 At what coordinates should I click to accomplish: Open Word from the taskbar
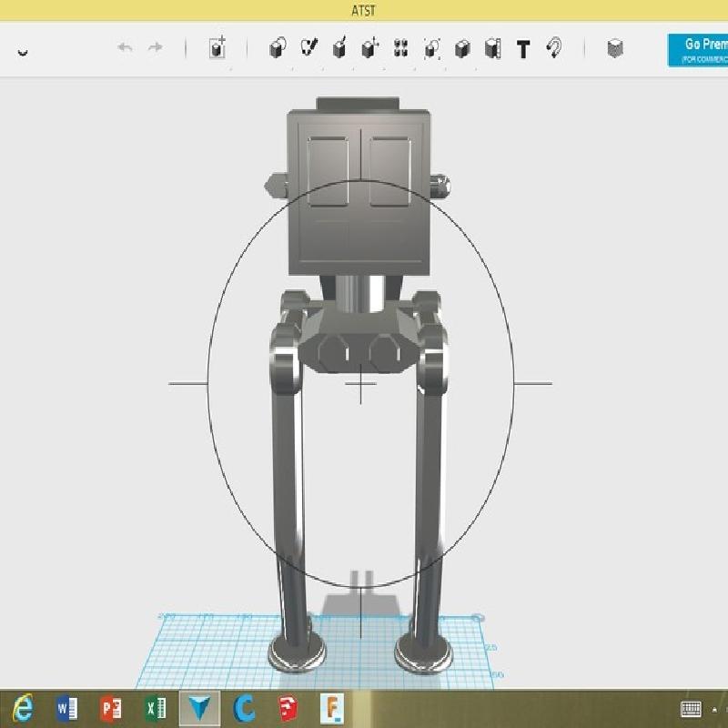[x=66, y=709]
